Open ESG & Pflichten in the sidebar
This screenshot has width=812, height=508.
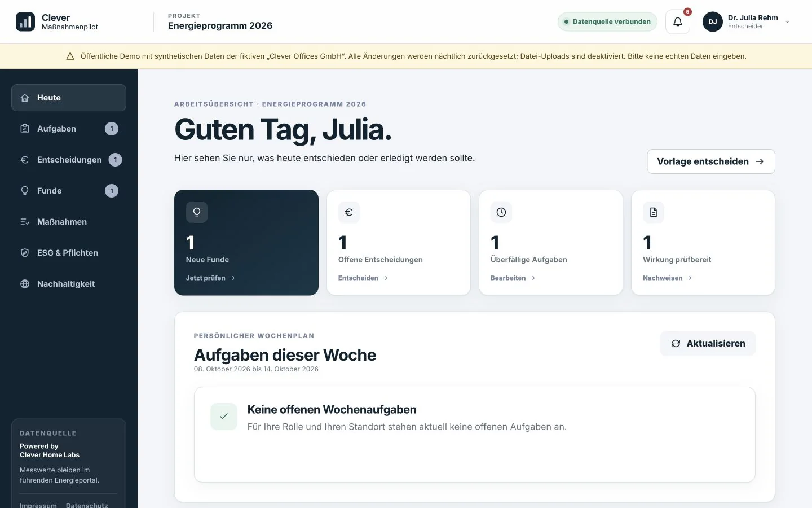point(69,253)
